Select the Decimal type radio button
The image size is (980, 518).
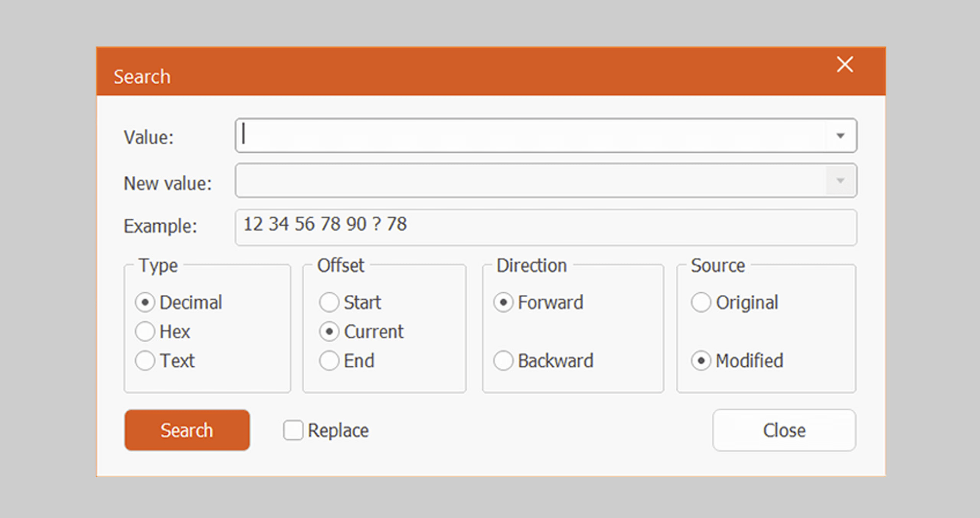(x=145, y=303)
